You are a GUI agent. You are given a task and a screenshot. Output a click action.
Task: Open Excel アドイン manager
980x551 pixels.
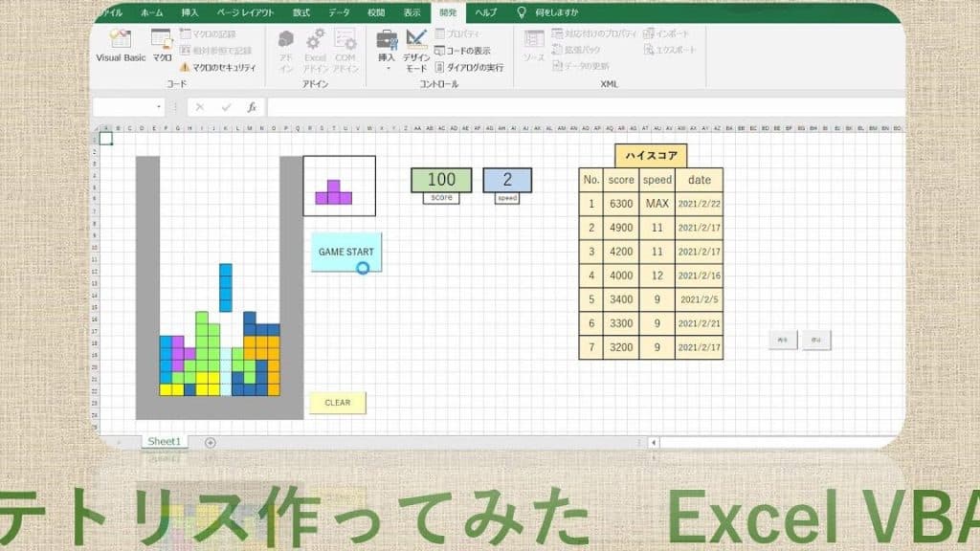tap(316, 52)
